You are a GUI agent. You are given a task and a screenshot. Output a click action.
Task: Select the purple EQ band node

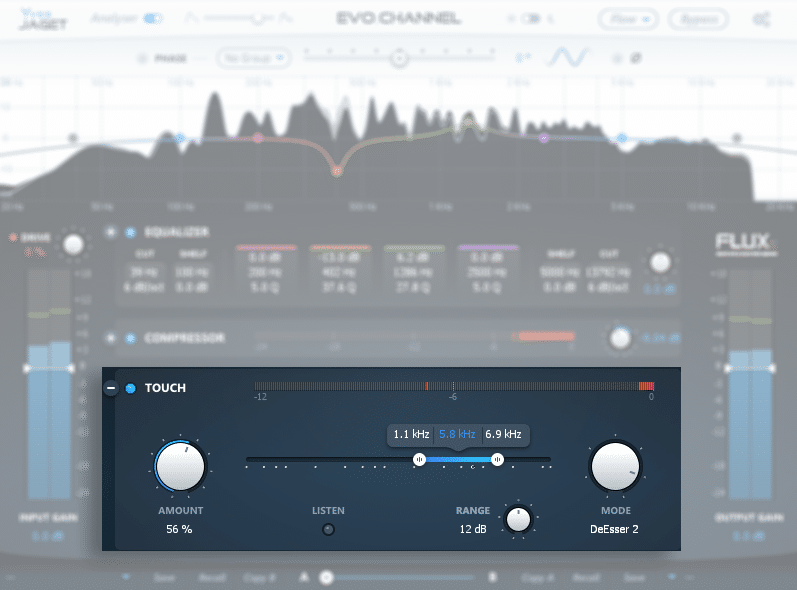click(543, 138)
